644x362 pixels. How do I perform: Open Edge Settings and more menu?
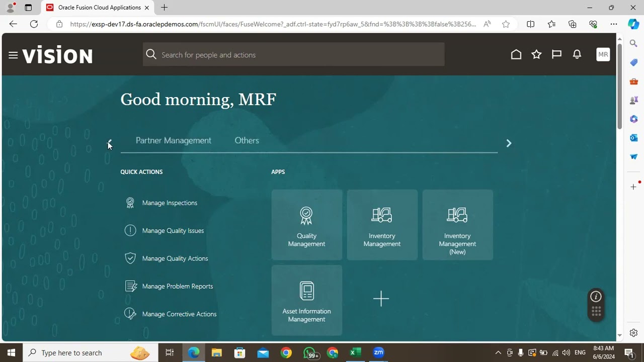[614, 24]
